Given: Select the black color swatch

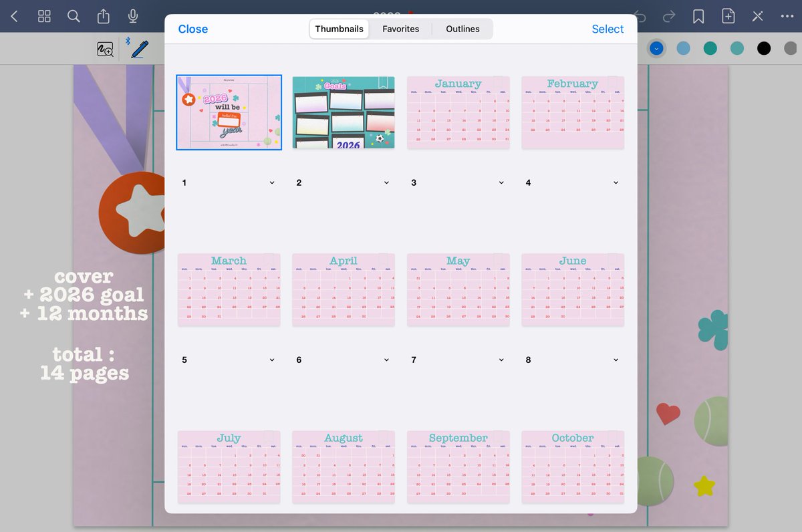Looking at the screenshot, I should tap(764, 48).
